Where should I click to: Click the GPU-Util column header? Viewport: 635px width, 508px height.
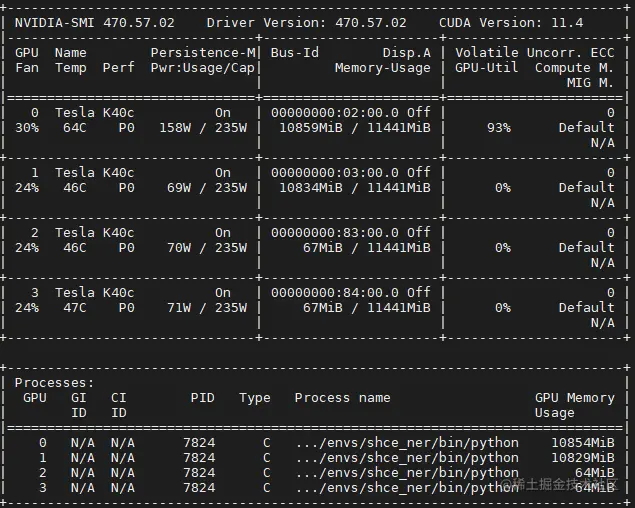486,68
